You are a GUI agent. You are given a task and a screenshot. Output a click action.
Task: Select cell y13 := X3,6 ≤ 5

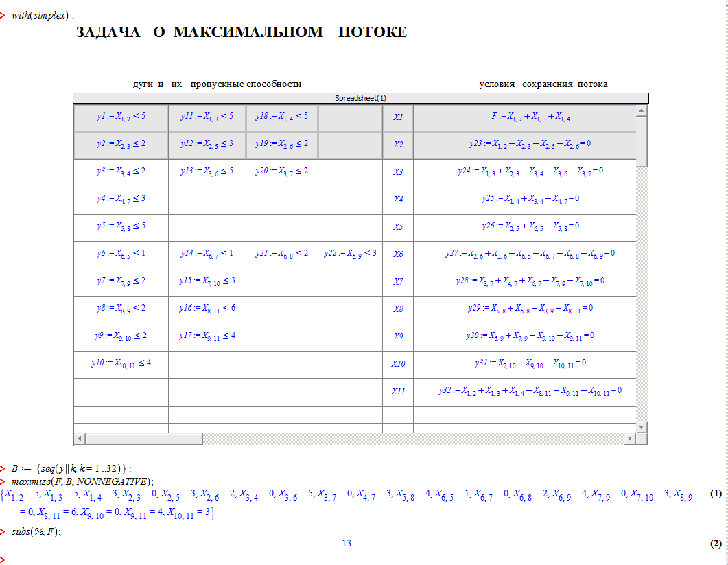pyautogui.click(x=207, y=173)
